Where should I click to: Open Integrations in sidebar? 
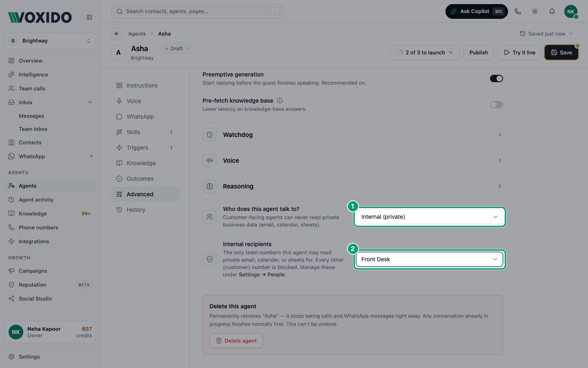pyautogui.click(x=50, y=241)
